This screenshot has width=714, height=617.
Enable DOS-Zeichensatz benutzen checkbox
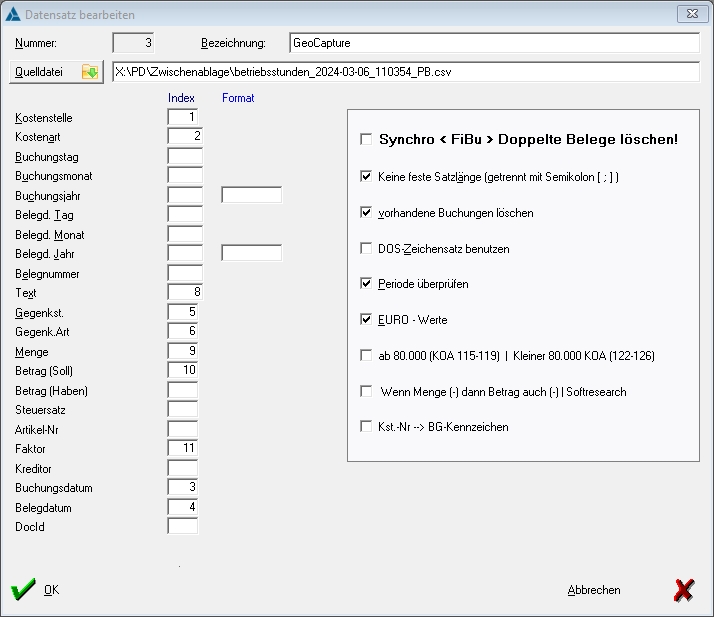pos(366,248)
